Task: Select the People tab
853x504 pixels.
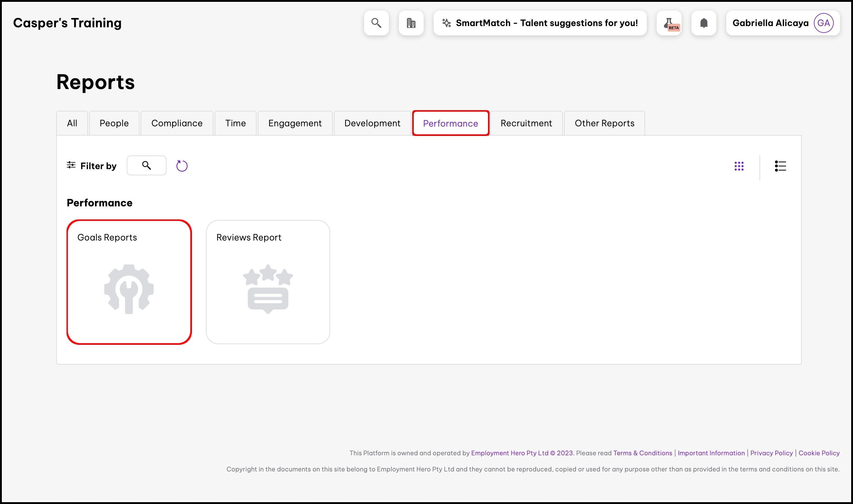Action: (x=114, y=123)
